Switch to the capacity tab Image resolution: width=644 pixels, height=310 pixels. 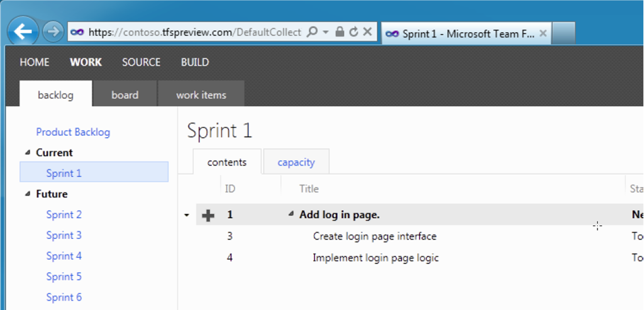296,162
